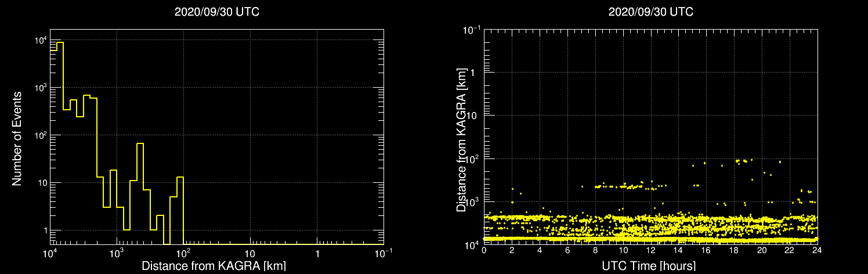Click the '0' tick on UTC time axis
Screen dimensions: 868x274
point(484,251)
